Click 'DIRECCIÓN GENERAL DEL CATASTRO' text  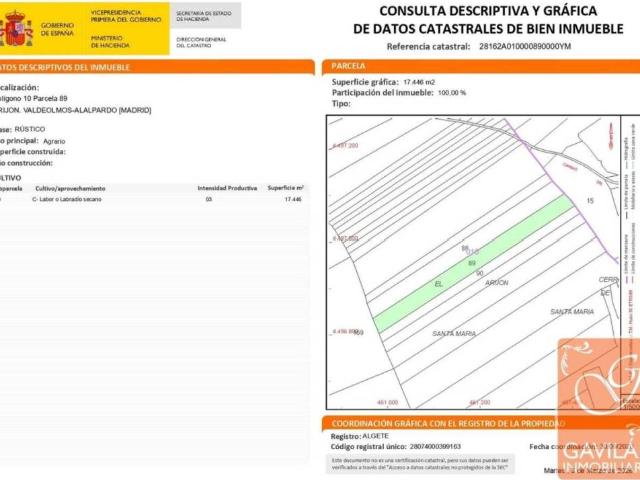point(201,42)
